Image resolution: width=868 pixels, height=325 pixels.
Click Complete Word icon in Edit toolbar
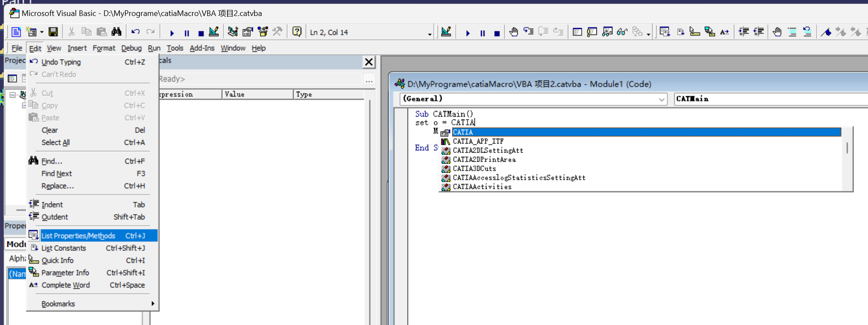tap(724, 32)
